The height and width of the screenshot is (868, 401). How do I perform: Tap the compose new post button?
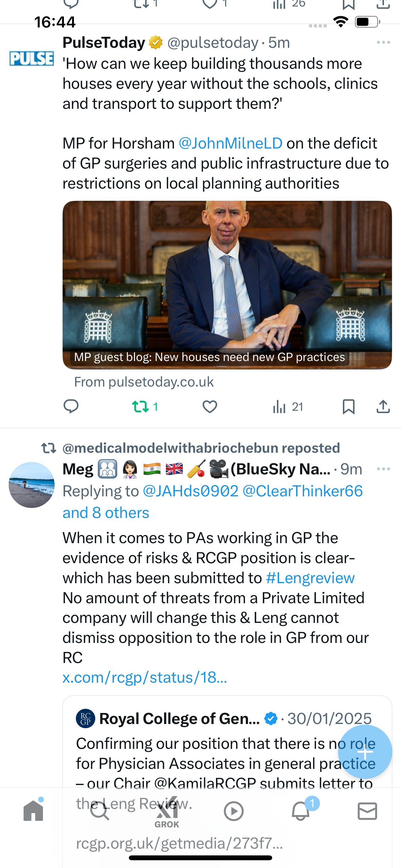pos(365,752)
